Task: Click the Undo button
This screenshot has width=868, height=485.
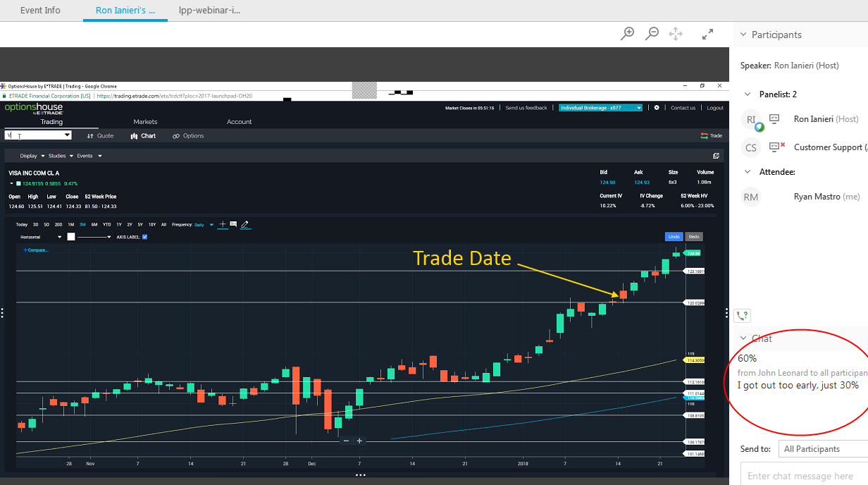Action: pyautogui.click(x=674, y=237)
